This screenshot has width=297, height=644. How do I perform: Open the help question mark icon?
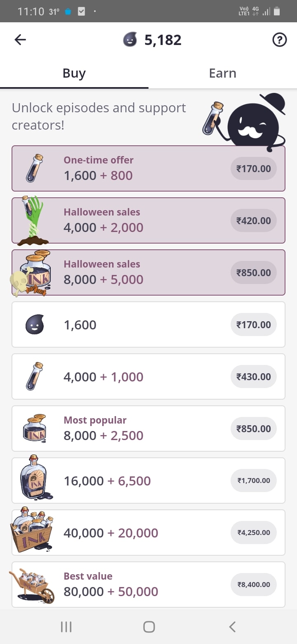[x=280, y=40]
